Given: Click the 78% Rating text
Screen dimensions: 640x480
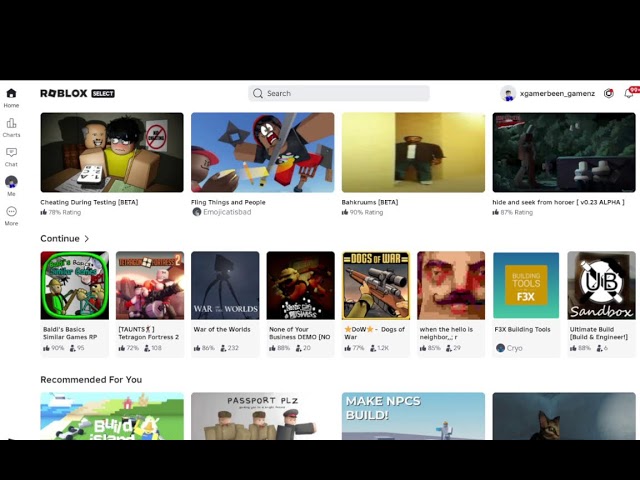Looking at the screenshot, I should (65, 212).
